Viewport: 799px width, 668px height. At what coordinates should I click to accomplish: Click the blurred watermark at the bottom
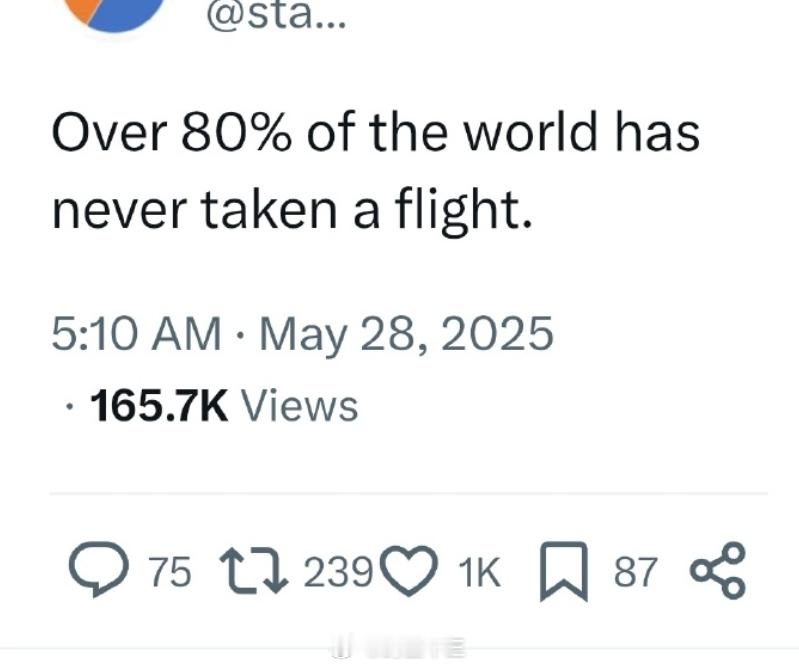click(399, 648)
